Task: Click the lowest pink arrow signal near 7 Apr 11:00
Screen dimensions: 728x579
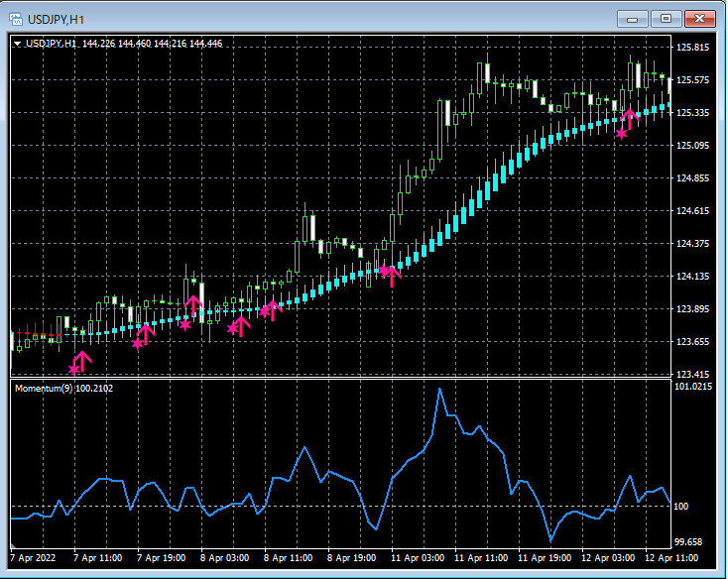Action: [x=81, y=360]
